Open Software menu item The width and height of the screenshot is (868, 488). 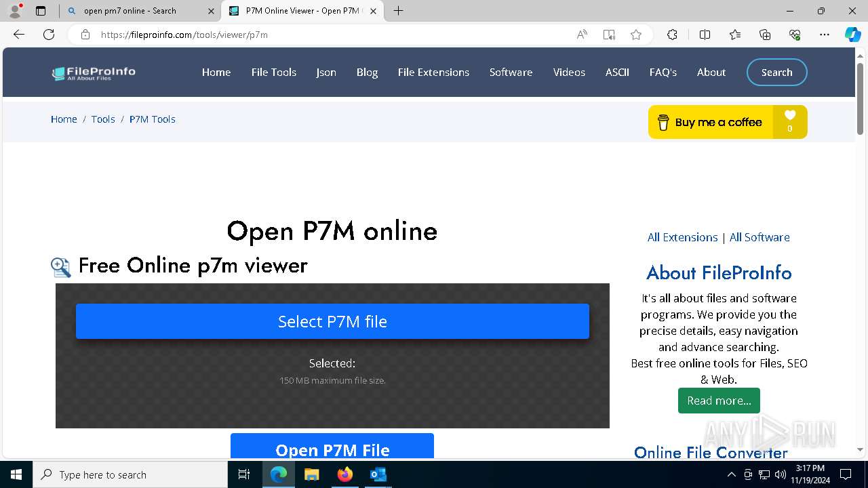511,73
